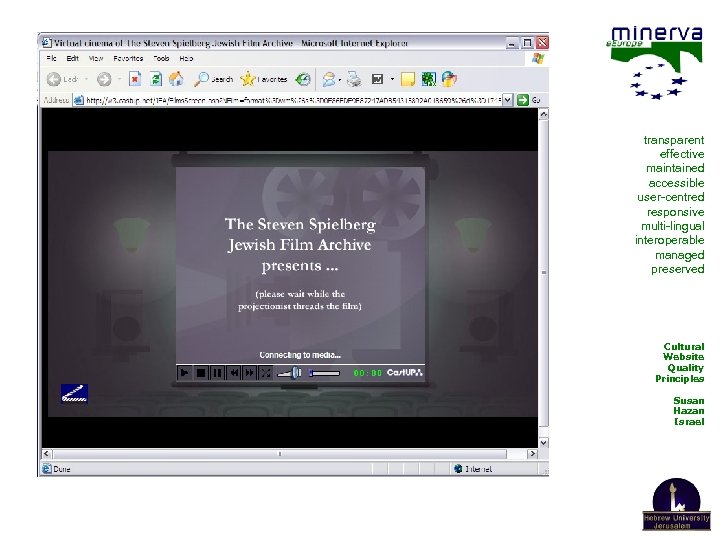This screenshot has height=540, width=720.
Task: Click the Windows flag logo in the menu bar
Action: (538, 58)
